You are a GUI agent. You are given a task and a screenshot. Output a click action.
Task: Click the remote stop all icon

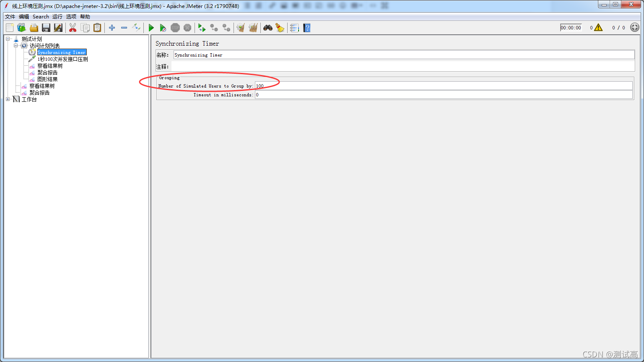click(214, 28)
